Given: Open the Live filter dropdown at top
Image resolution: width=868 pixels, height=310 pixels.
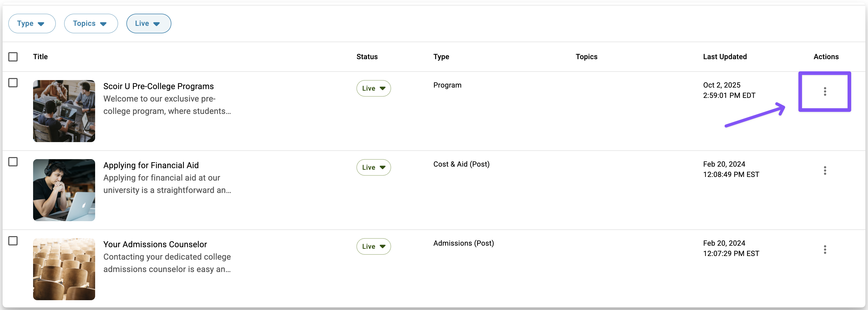Looking at the screenshot, I should (x=148, y=24).
